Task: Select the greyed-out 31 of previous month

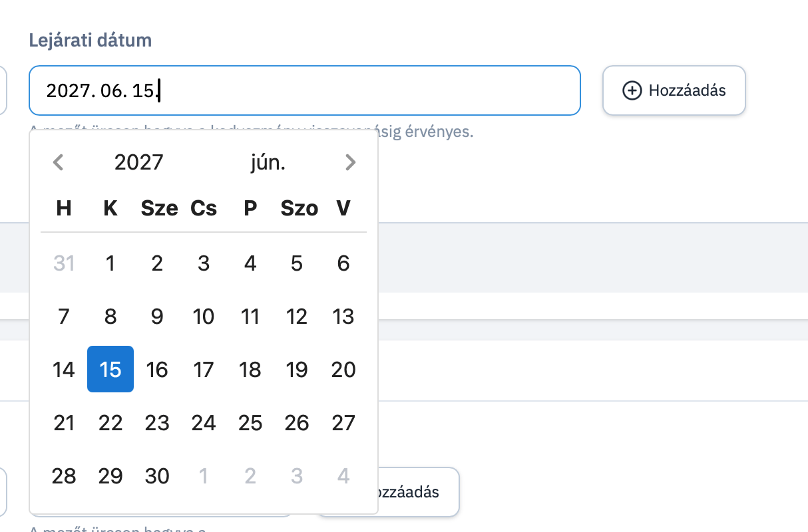Action: (64, 264)
